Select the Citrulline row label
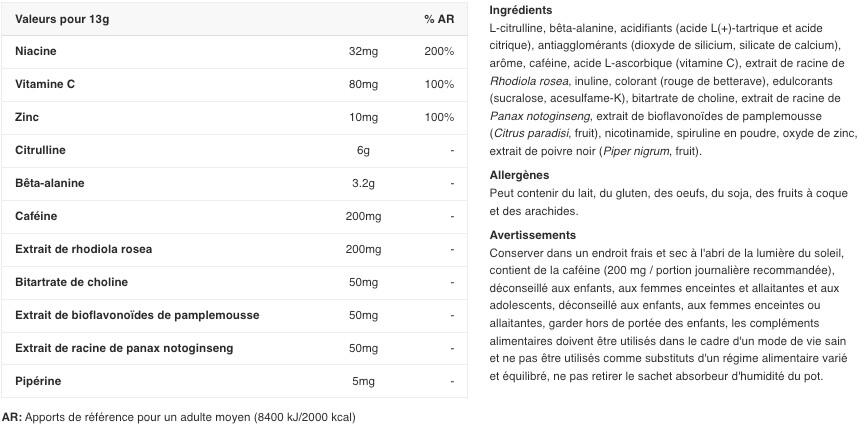865x430 pixels. pos(40,150)
